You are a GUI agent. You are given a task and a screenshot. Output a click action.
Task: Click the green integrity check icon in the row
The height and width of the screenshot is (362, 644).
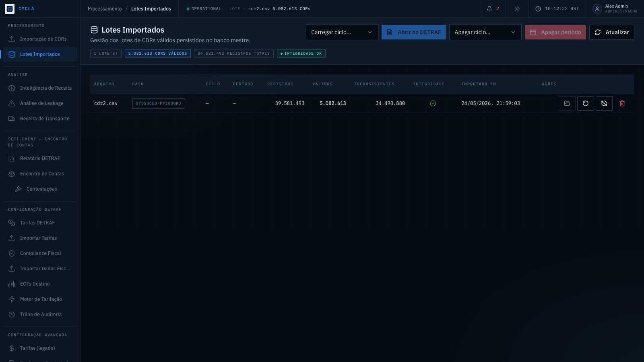click(433, 103)
